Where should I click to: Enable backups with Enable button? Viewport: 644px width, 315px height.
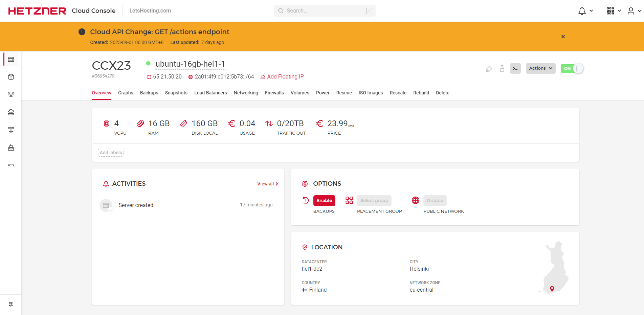tap(324, 201)
